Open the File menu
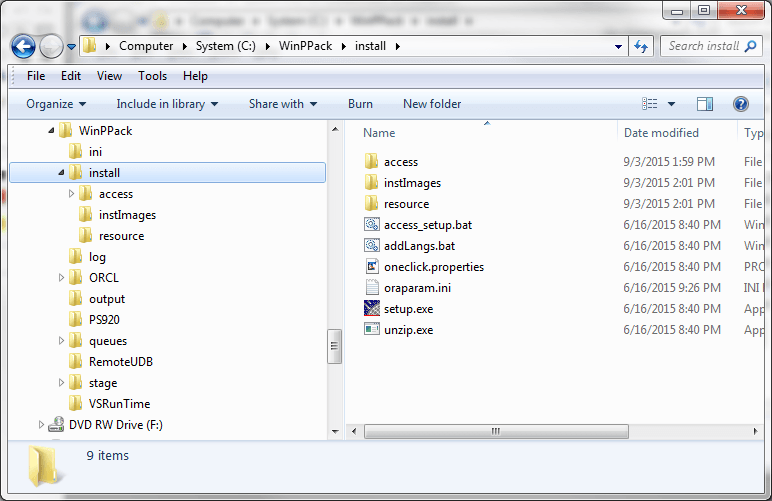 pos(36,76)
